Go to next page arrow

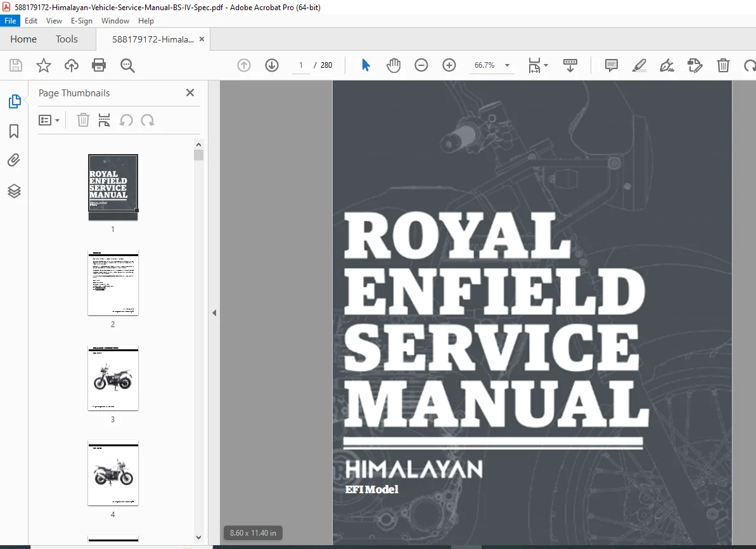(x=272, y=65)
